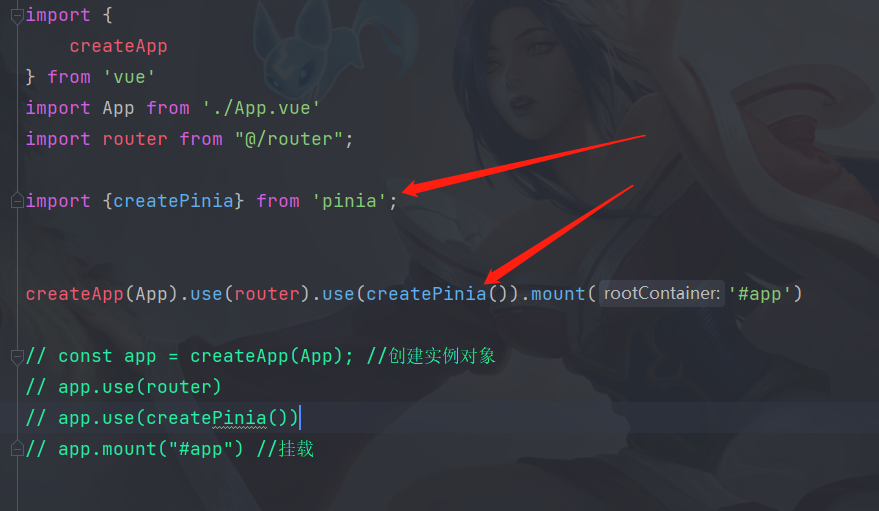Click the underlined Pinia in the comment
Viewport: 879px width, 511px height.
pyautogui.click(x=239, y=418)
